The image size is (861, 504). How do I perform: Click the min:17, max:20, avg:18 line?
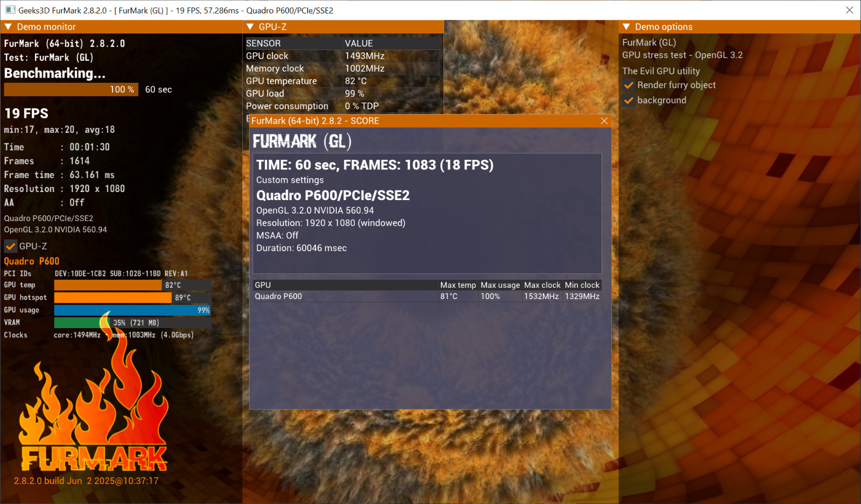(x=59, y=130)
